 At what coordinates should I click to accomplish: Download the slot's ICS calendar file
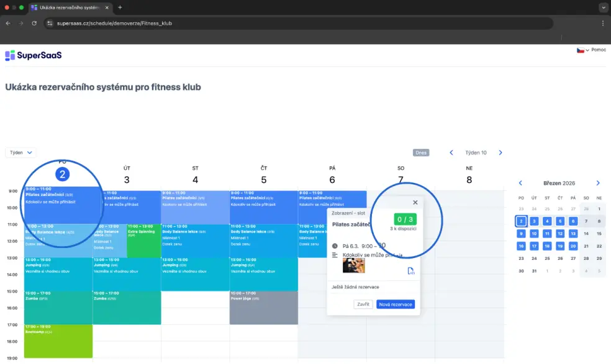(x=410, y=271)
